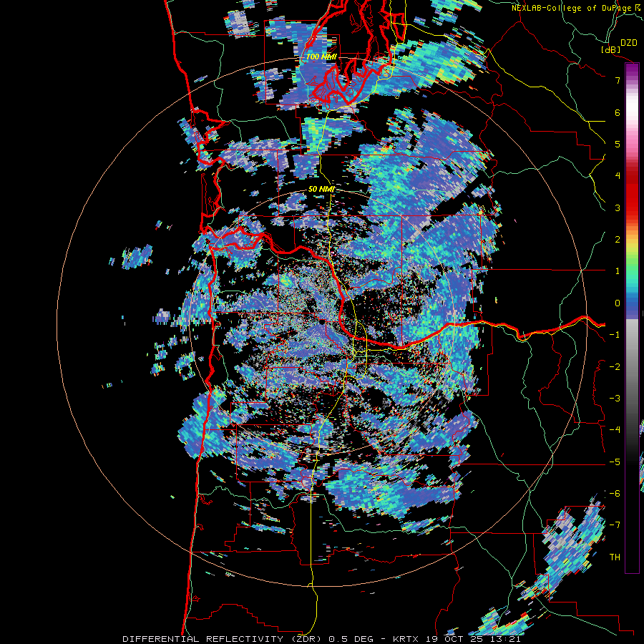The image size is (644, 644).
Task: Click the ZDR color scale bar
Action: coord(632,318)
